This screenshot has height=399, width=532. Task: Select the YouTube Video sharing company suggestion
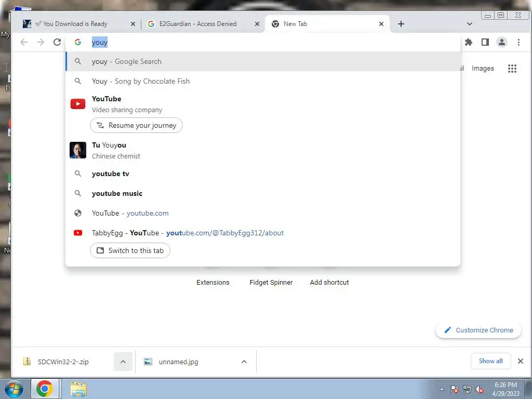(x=263, y=104)
